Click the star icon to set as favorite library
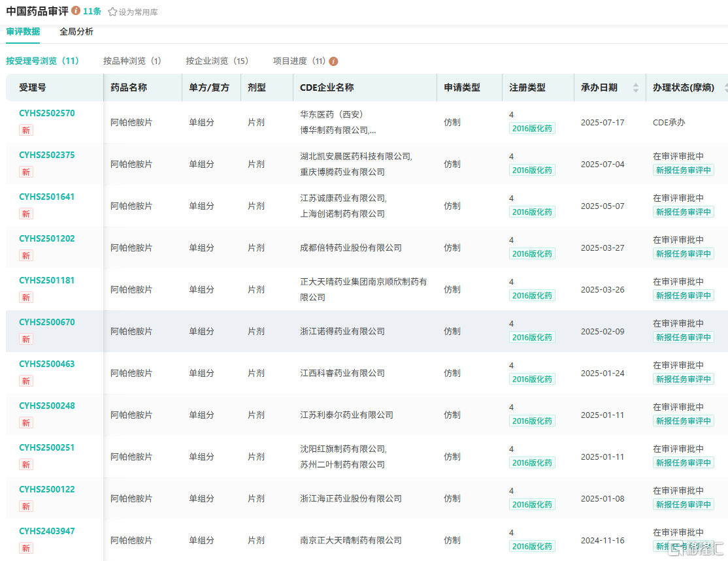Image resolution: width=728 pixels, height=561 pixels. [x=112, y=12]
